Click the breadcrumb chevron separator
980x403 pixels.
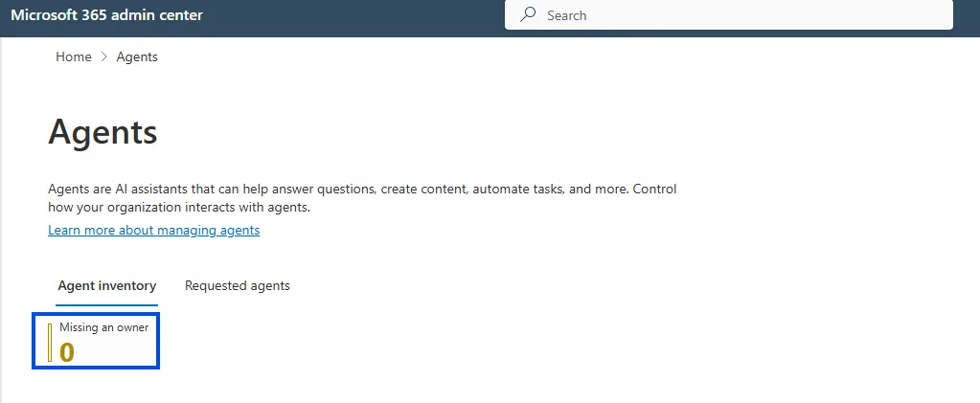[104, 56]
